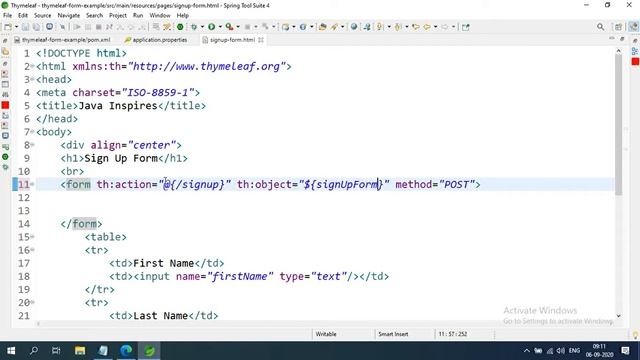Switch to the pom.xml editor tab

62,40
